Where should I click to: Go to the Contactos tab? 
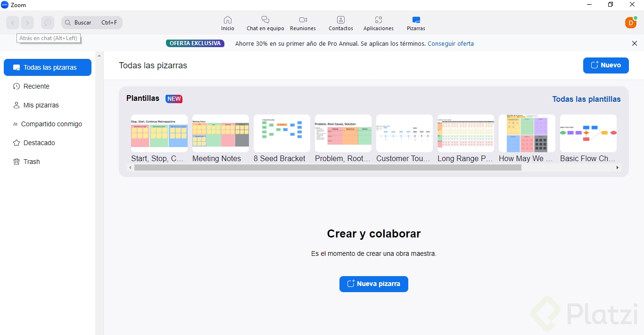(x=341, y=23)
